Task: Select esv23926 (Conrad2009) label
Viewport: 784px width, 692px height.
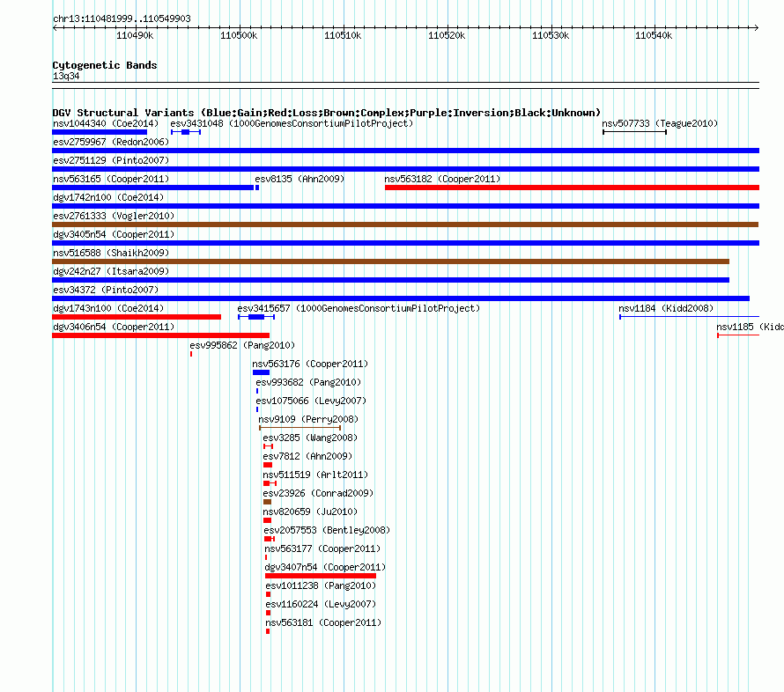Action: click(319, 493)
